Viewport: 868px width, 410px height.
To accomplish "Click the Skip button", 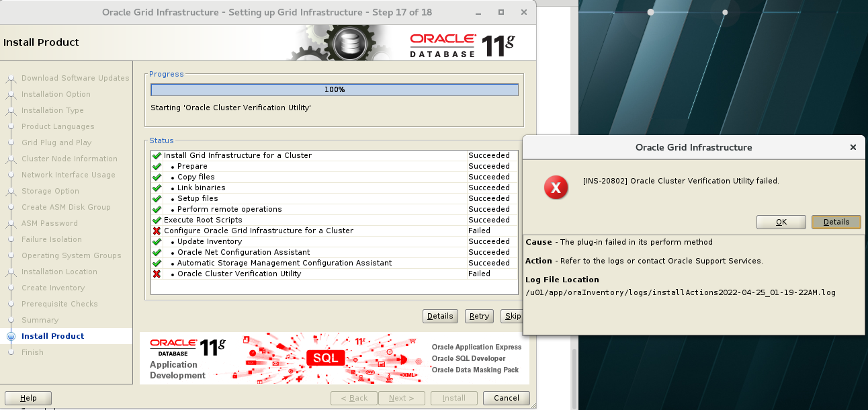I will (512, 316).
